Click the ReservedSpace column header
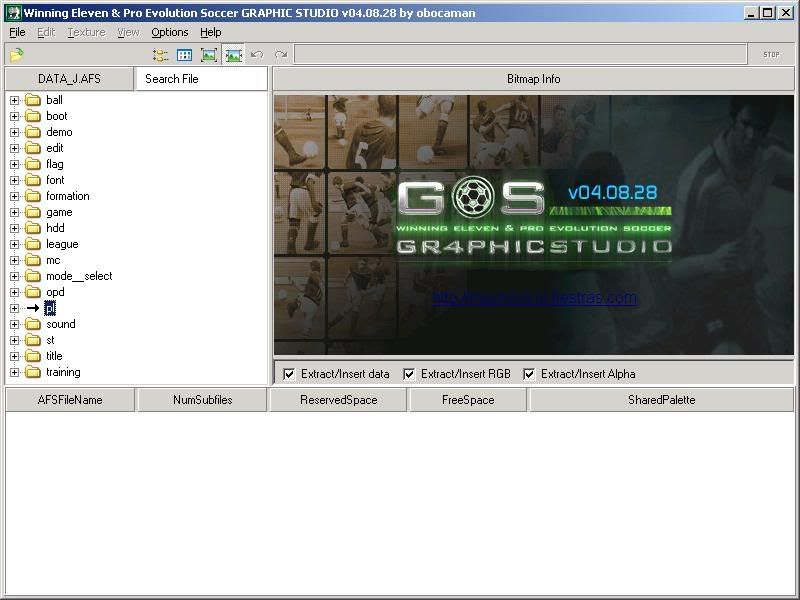Screen dimensions: 800x600 338,399
